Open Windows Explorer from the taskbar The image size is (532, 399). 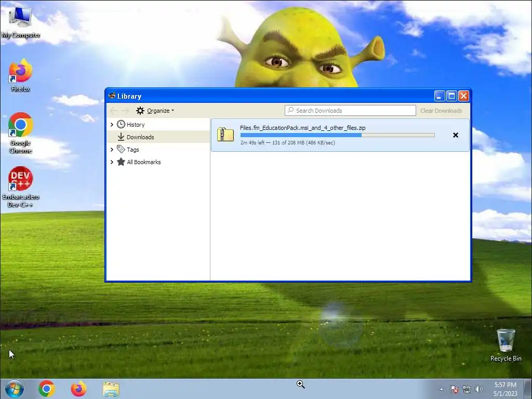(111, 389)
